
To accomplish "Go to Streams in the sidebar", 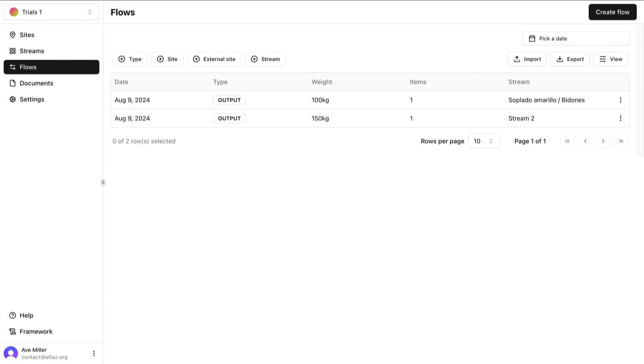I will click(x=32, y=51).
